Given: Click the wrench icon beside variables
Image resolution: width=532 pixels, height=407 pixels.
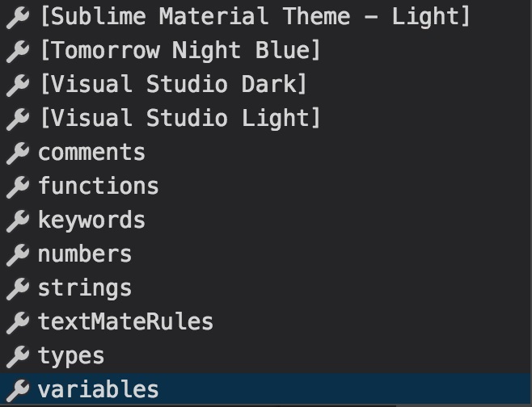Looking at the screenshot, I should 18,390.
